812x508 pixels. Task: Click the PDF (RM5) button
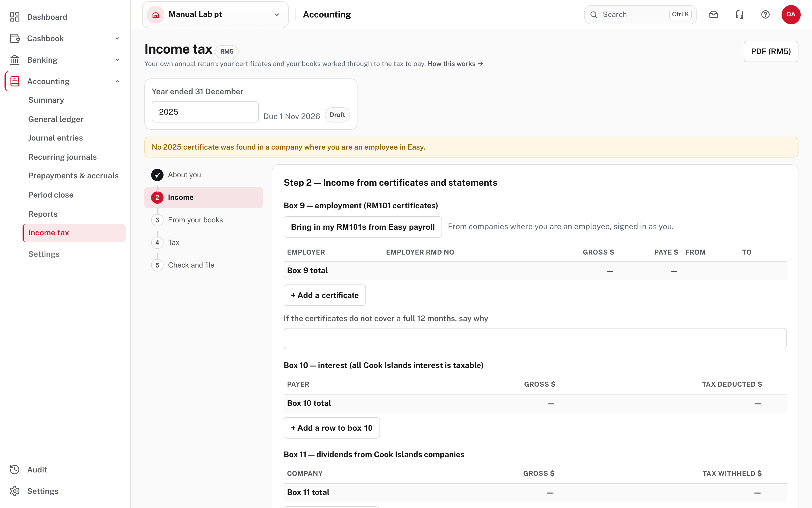771,51
